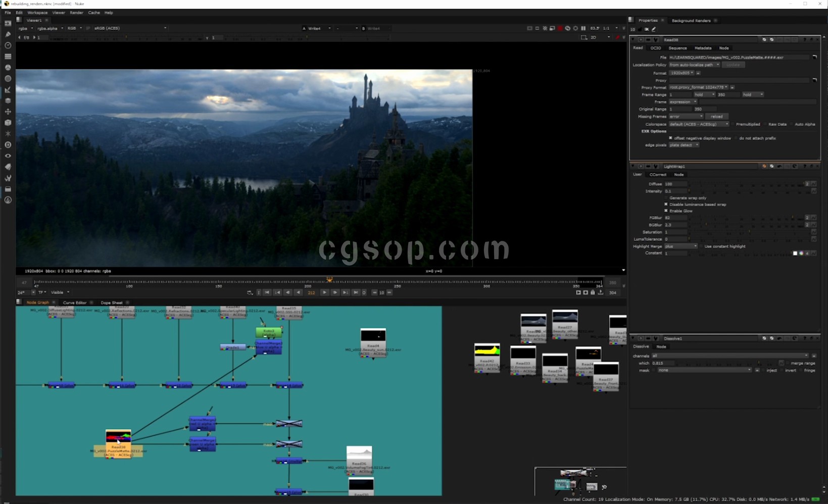Enable the Dissolve1 invert checkbox

click(782, 370)
